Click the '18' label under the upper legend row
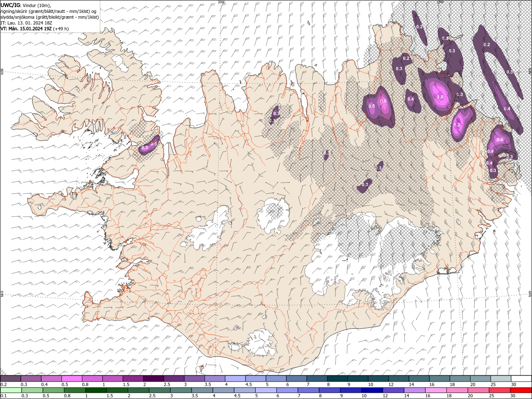 (x=452, y=384)
